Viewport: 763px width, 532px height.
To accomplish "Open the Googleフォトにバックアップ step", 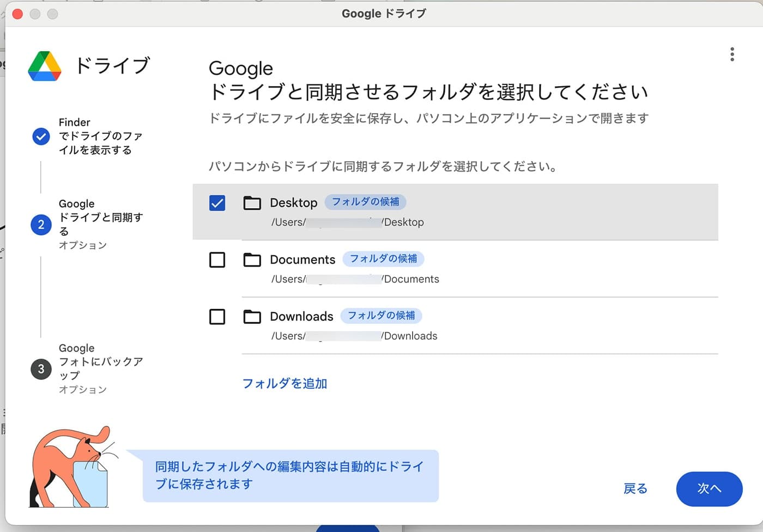I will click(x=101, y=369).
